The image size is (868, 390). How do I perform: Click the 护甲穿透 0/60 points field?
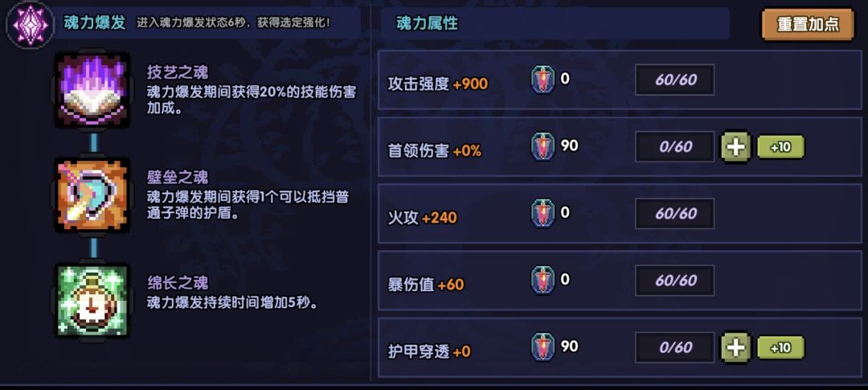(x=675, y=347)
